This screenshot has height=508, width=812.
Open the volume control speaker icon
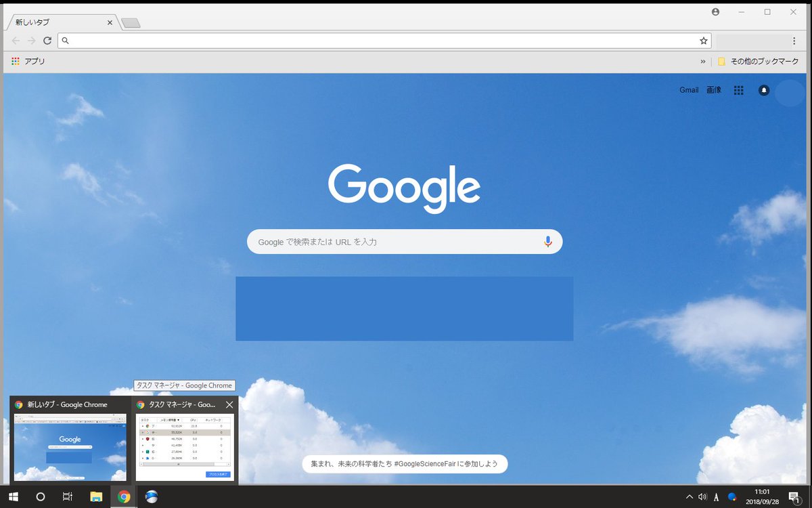tap(702, 496)
